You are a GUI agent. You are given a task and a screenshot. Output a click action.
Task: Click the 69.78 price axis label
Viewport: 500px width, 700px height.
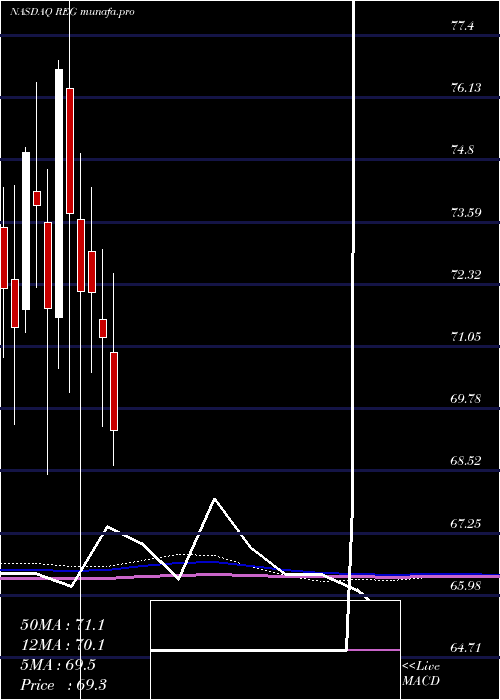(466, 399)
